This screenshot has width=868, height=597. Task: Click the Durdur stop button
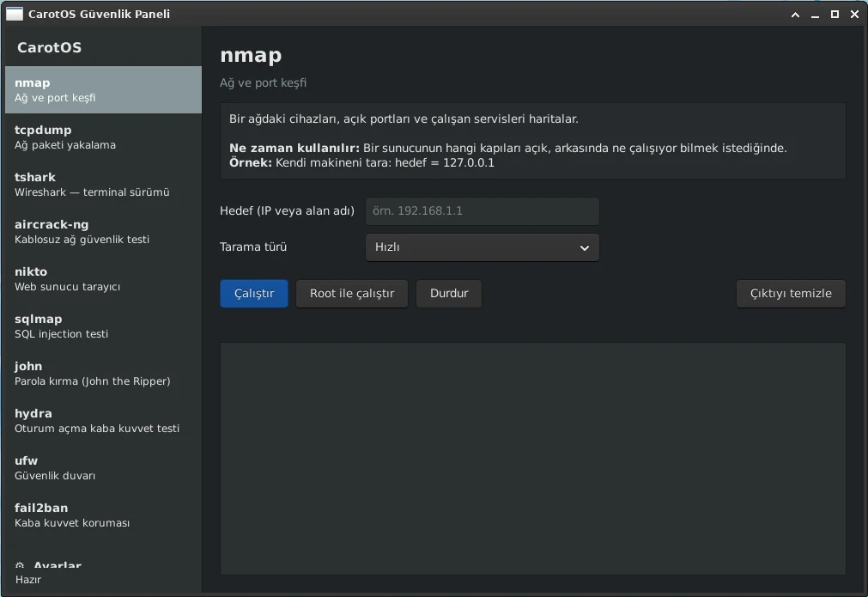point(449,294)
